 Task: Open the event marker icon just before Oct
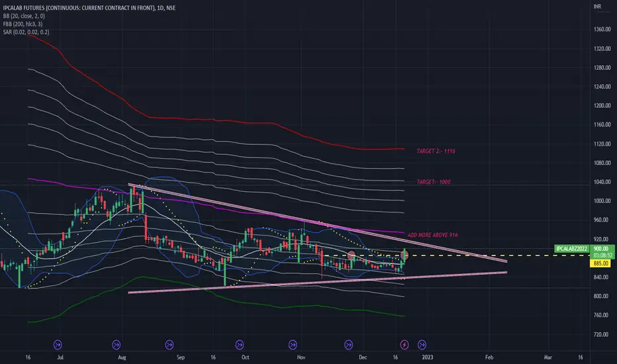tap(239, 345)
